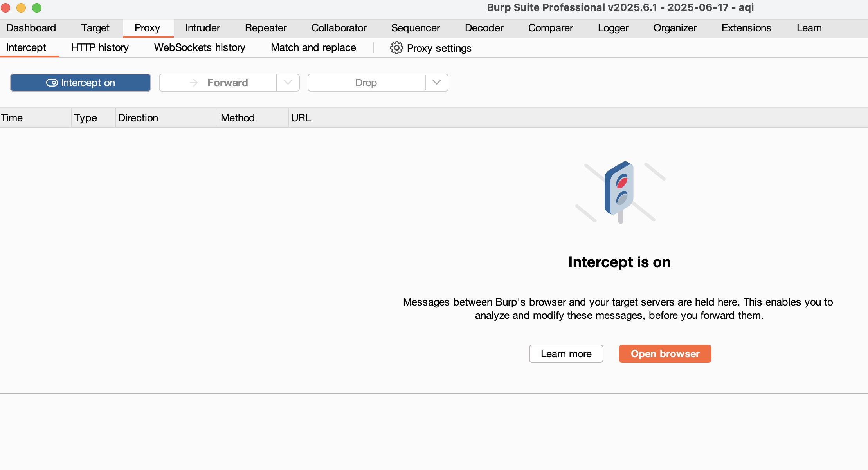Toggle the Intercept on button off
Image resolution: width=868 pixels, height=470 pixels.
click(81, 83)
